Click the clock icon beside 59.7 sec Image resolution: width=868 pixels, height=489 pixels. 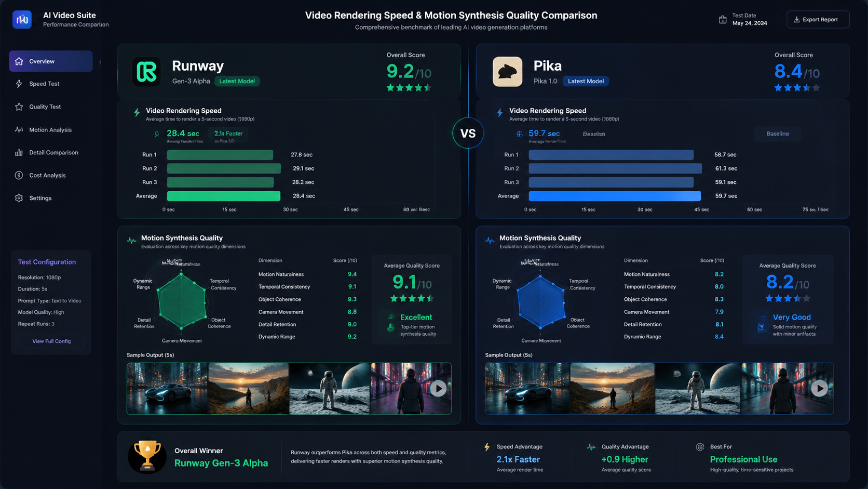pyautogui.click(x=519, y=134)
